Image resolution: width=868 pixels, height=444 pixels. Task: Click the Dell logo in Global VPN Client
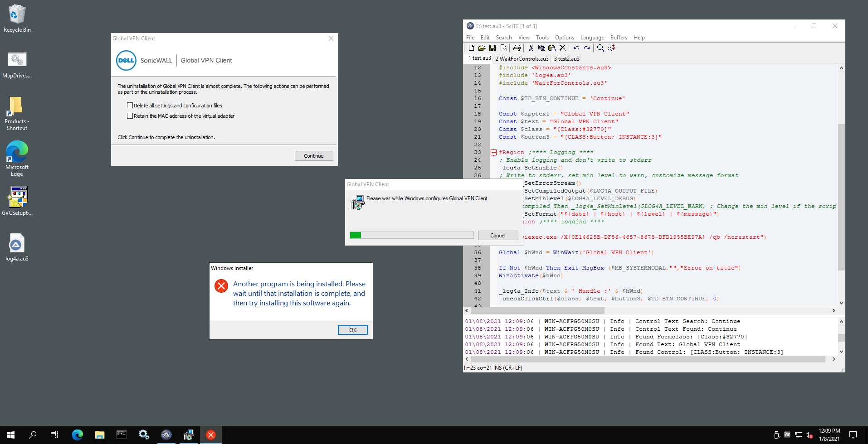tap(126, 60)
